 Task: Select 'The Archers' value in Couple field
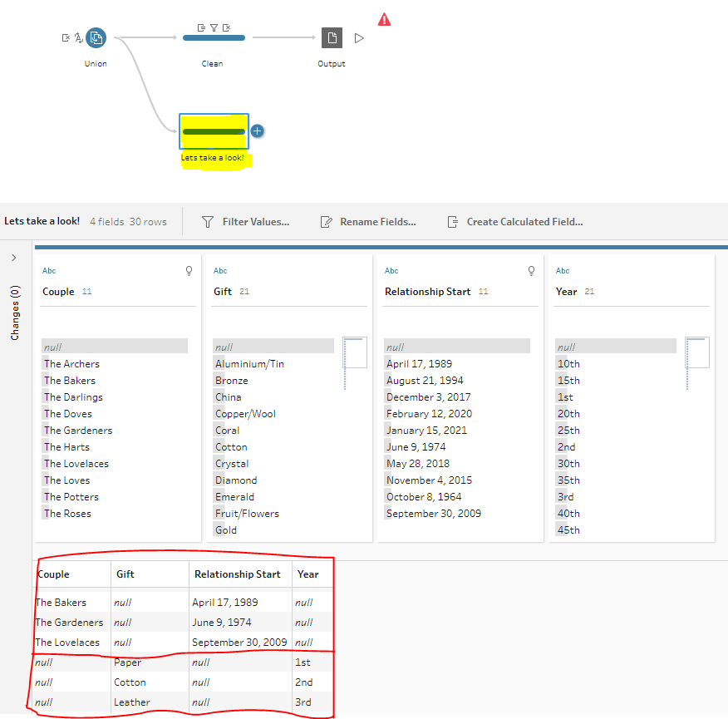point(71,364)
